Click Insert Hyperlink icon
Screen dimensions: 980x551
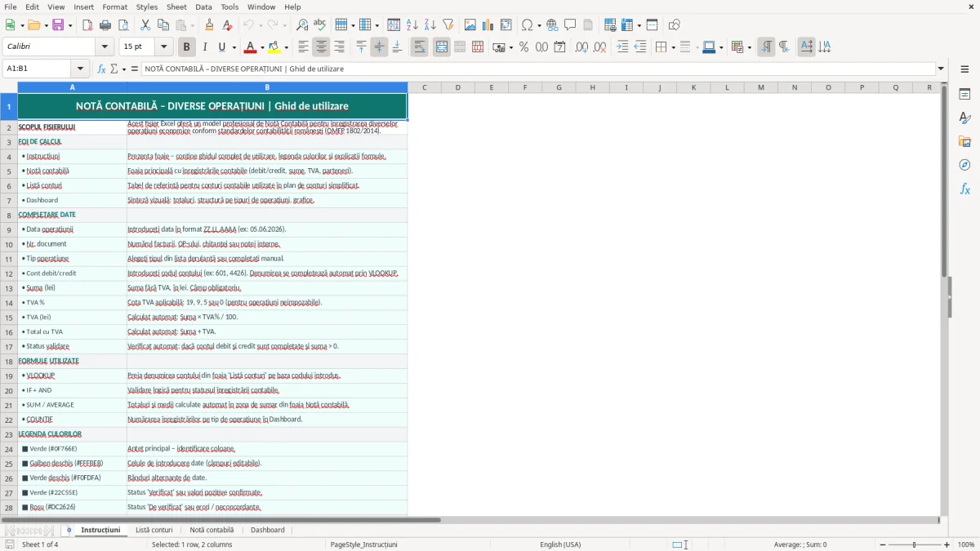pos(552,25)
